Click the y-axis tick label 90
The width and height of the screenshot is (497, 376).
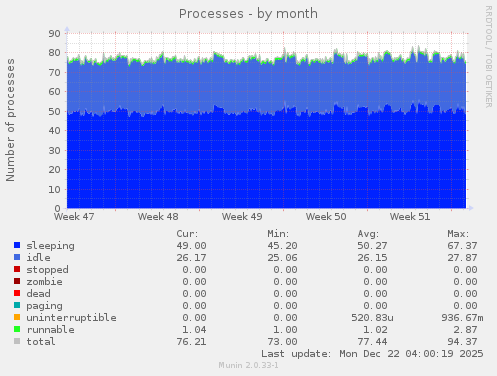(x=54, y=33)
